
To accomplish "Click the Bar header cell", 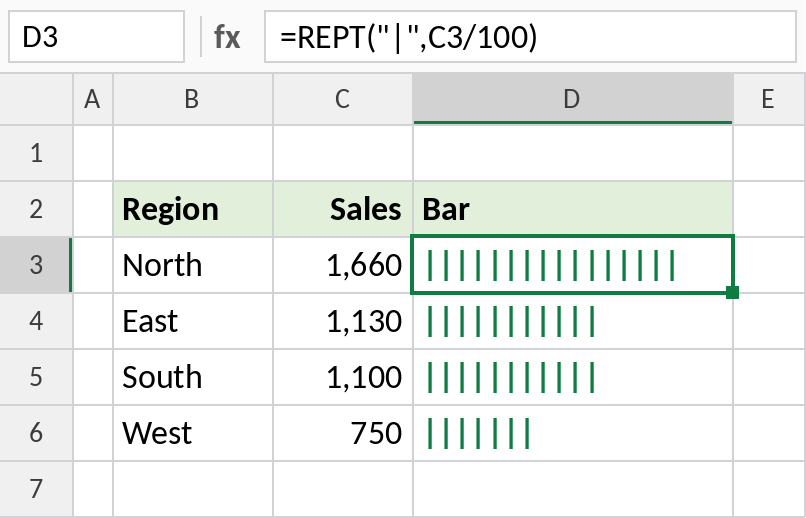I will (x=573, y=209).
